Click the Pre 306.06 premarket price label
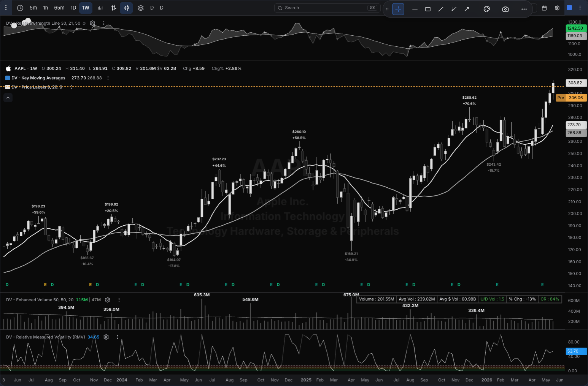Viewport: 588px width, 386px height. click(572, 98)
